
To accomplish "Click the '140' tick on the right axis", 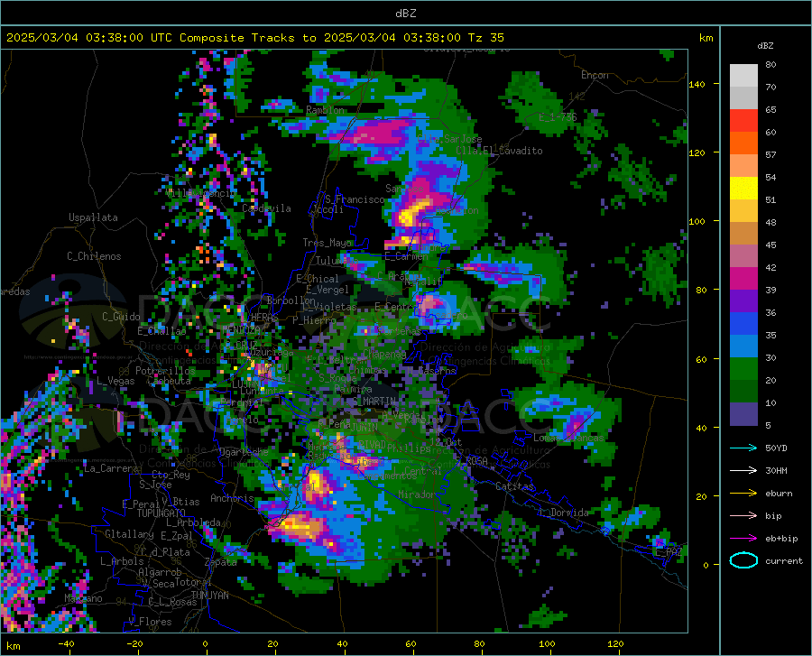I will tap(697, 84).
